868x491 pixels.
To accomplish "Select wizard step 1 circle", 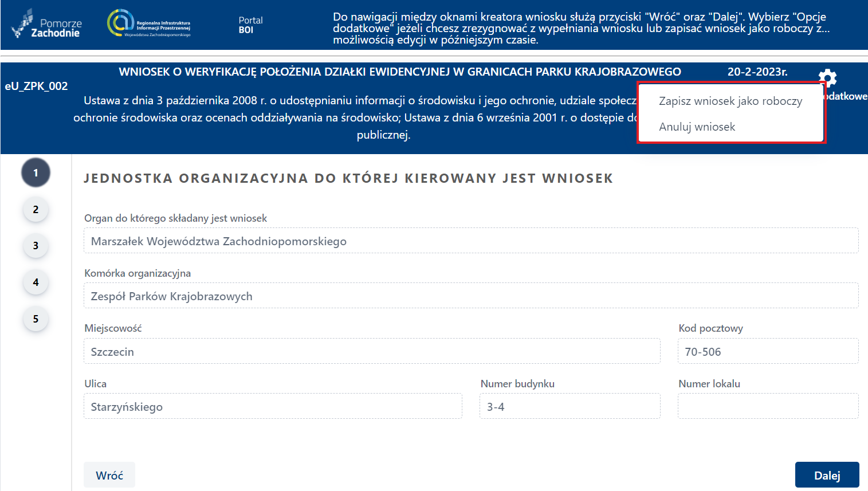I will click(36, 172).
